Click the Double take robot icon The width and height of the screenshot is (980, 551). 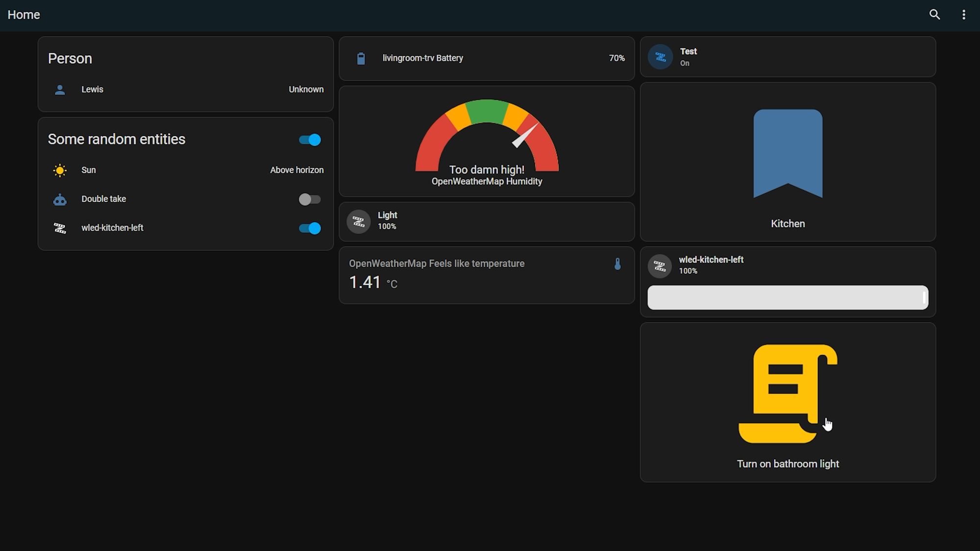click(x=60, y=199)
